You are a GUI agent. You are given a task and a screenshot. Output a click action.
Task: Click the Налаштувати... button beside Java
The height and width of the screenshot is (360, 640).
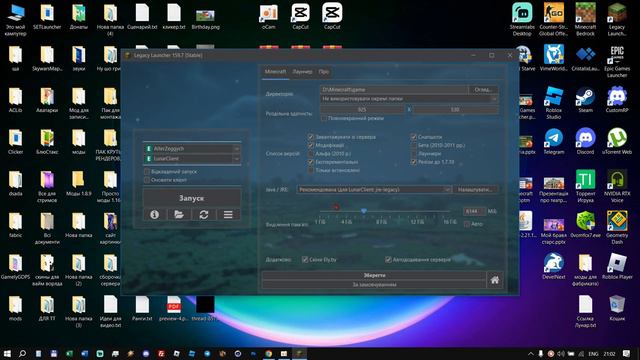(x=476, y=189)
